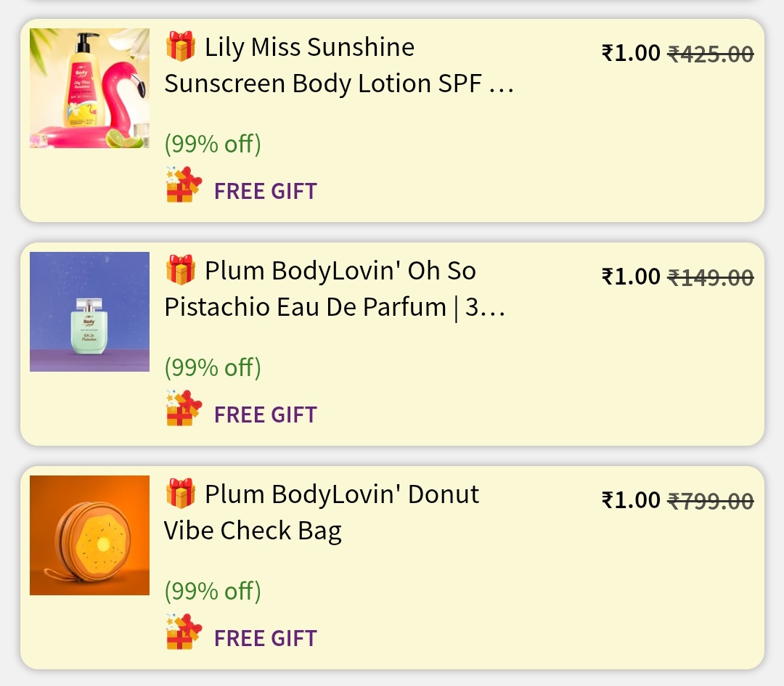Open the Donut Vibe Check Bag product image
784x686 pixels.
click(x=89, y=536)
